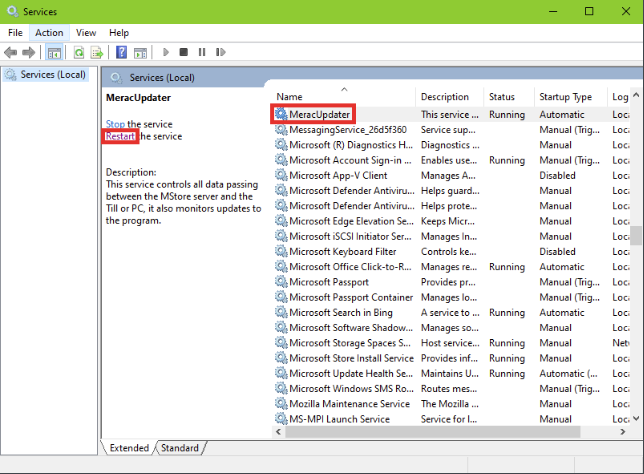Select the MeracUpdater service row

point(451,114)
